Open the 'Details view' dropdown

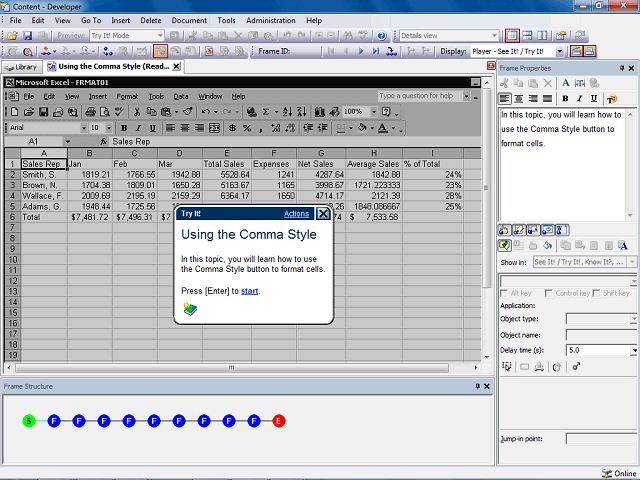(494, 36)
